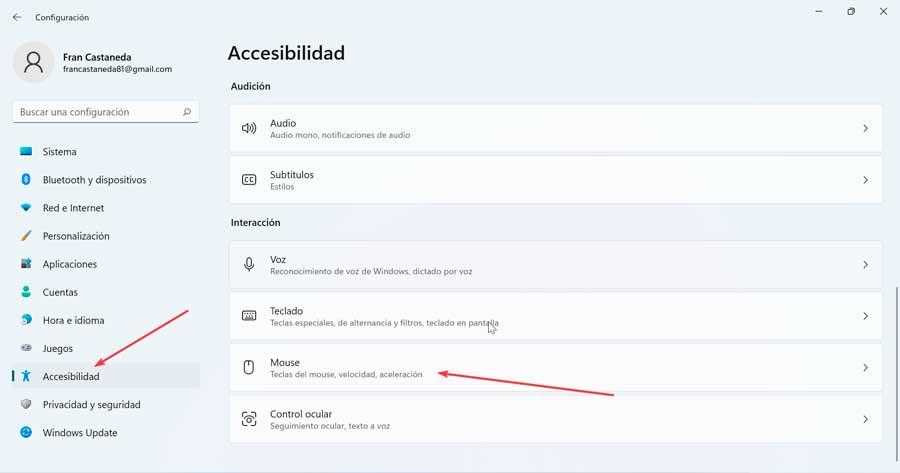Open the Mouse settings chevron
The height and width of the screenshot is (473, 900).
point(865,368)
